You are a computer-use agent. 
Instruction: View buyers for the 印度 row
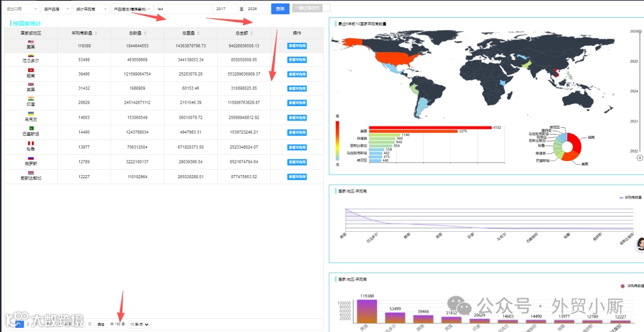click(x=297, y=103)
